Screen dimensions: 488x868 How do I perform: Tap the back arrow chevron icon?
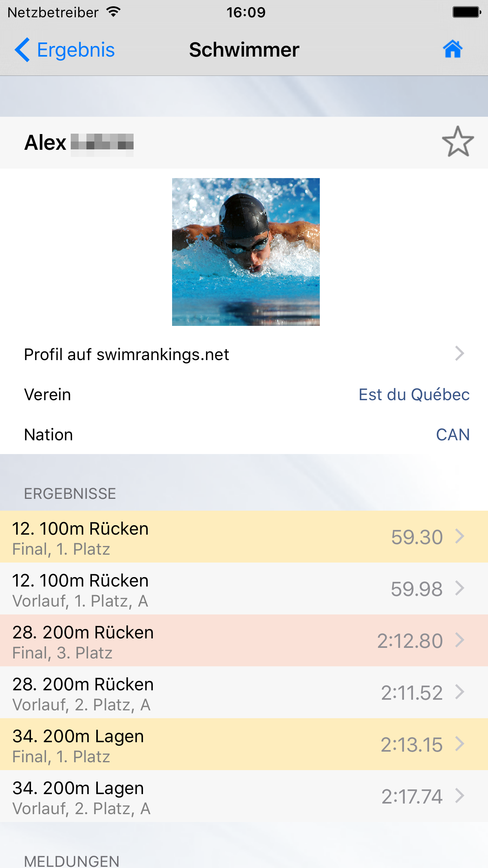tap(22, 50)
